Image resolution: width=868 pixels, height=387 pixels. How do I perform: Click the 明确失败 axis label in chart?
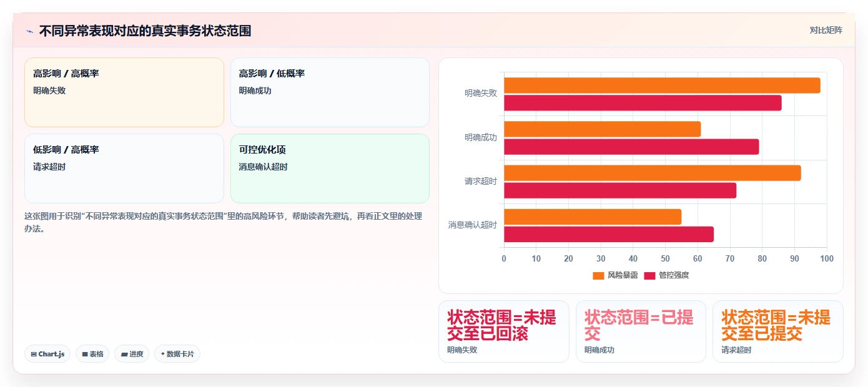pyautogui.click(x=481, y=94)
